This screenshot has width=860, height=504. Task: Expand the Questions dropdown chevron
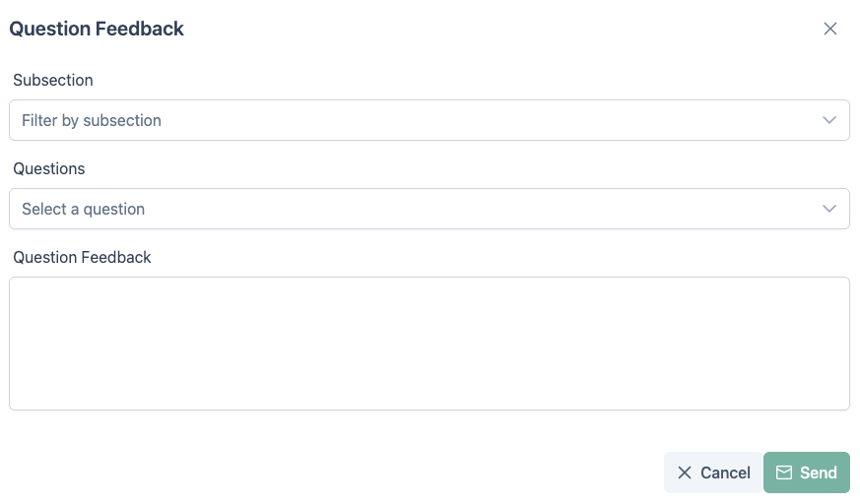(829, 209)
